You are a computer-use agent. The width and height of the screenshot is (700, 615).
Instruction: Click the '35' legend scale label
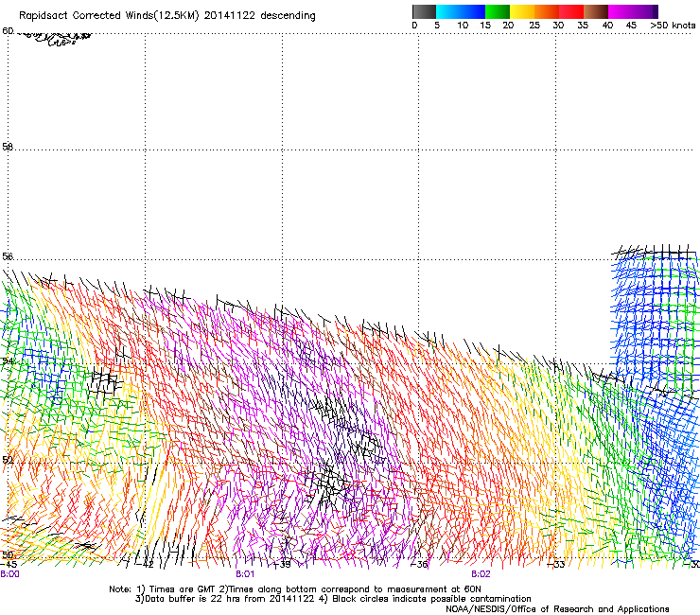(x=583, y=25)
